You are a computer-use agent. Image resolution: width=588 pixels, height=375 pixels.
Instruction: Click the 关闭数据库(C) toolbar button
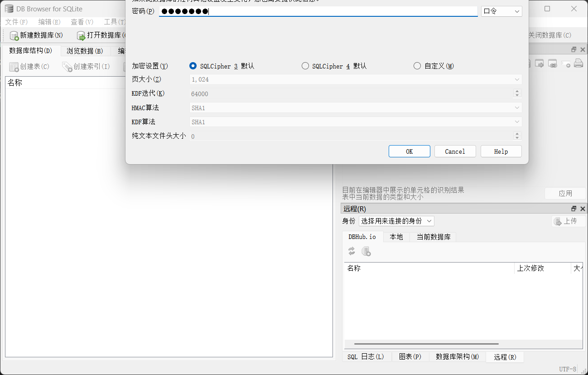550,35
